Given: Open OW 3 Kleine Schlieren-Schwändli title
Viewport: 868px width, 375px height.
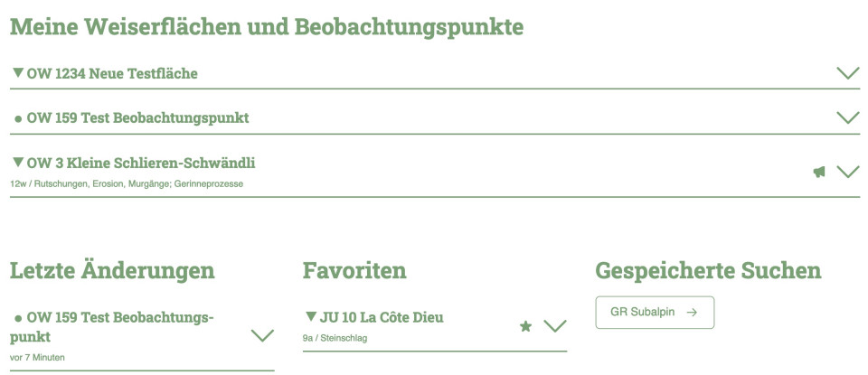Looking at the screenshot, I should (141, 163).
